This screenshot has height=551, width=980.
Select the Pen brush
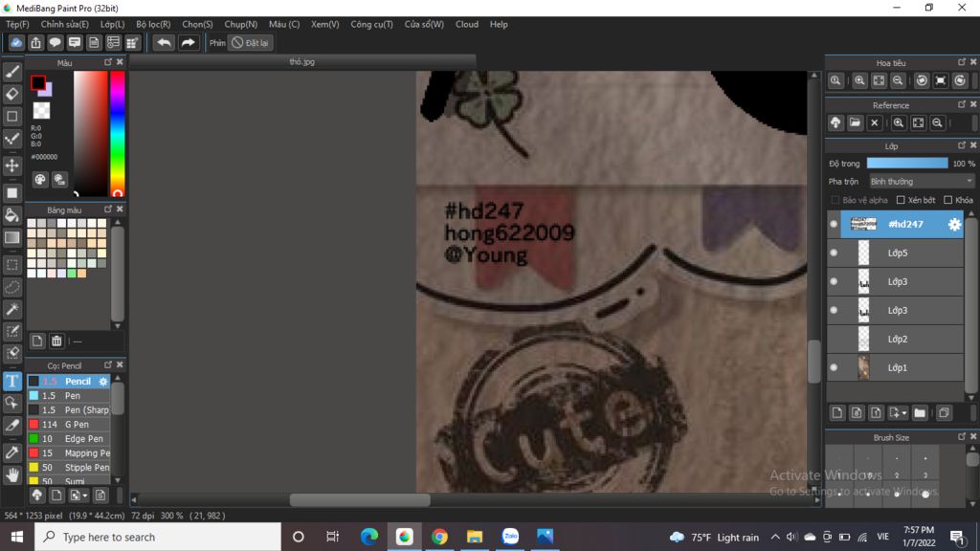tap(69, 395)
